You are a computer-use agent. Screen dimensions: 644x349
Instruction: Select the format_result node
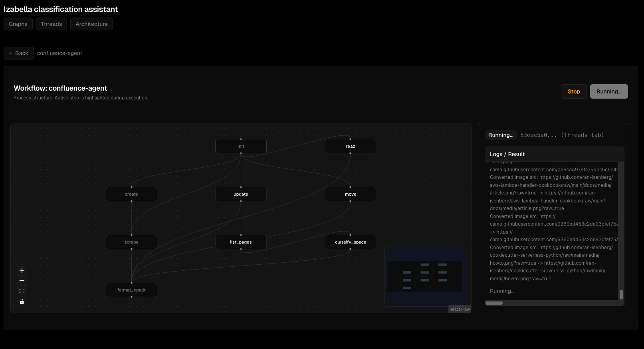(131, 290)
